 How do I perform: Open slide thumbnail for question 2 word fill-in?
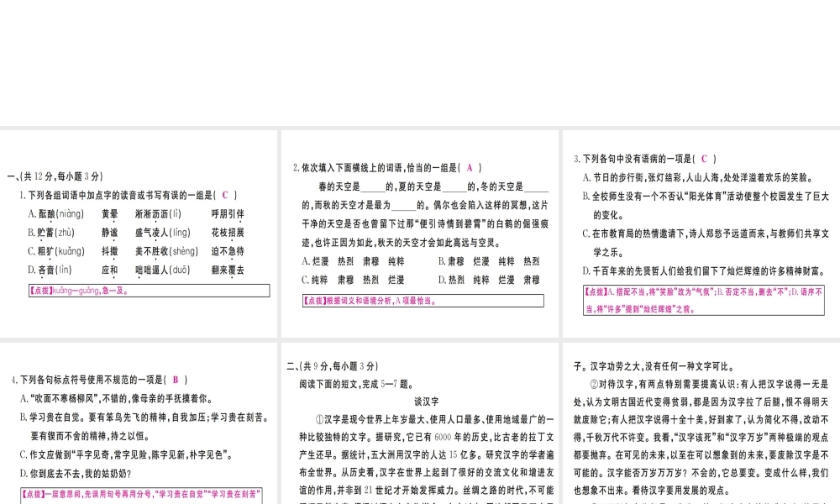pyautogui.click(x=420, y=234)
